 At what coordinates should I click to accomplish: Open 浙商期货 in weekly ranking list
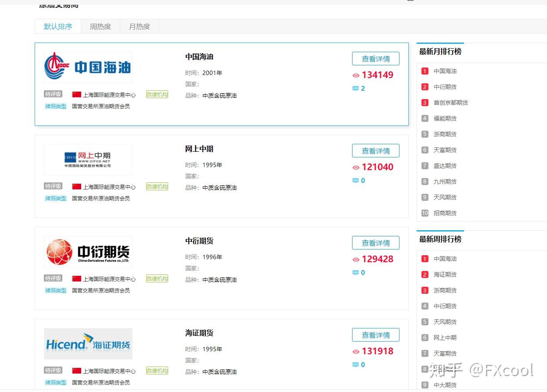(445, 290)
